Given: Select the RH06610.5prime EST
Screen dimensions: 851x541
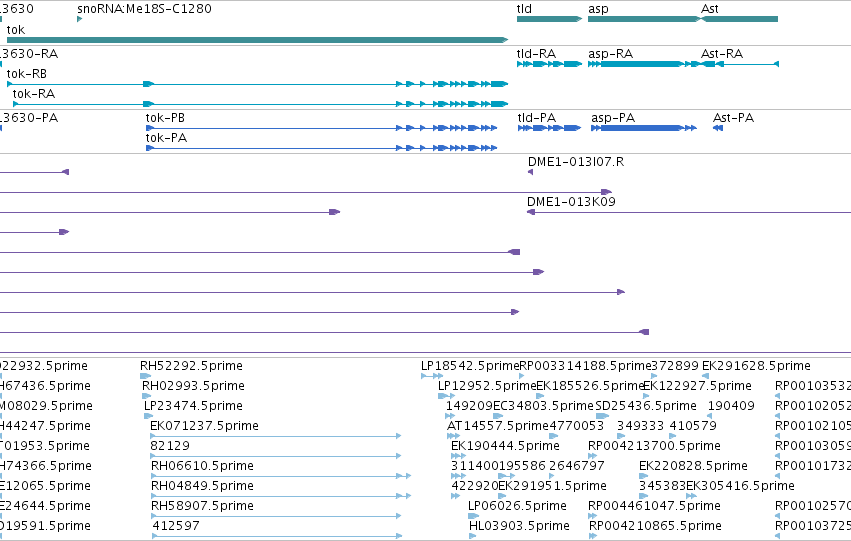Looking at the screenshot, I should coord(281,476).
